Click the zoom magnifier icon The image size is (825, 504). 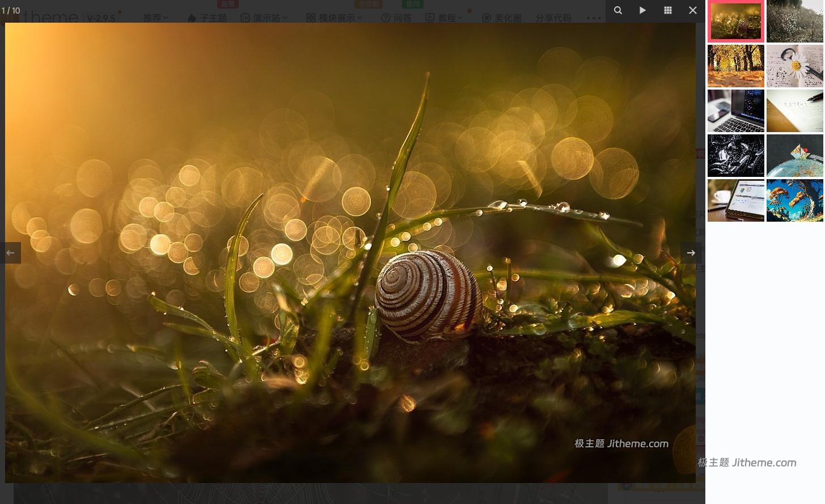click(x=618, y=10)
